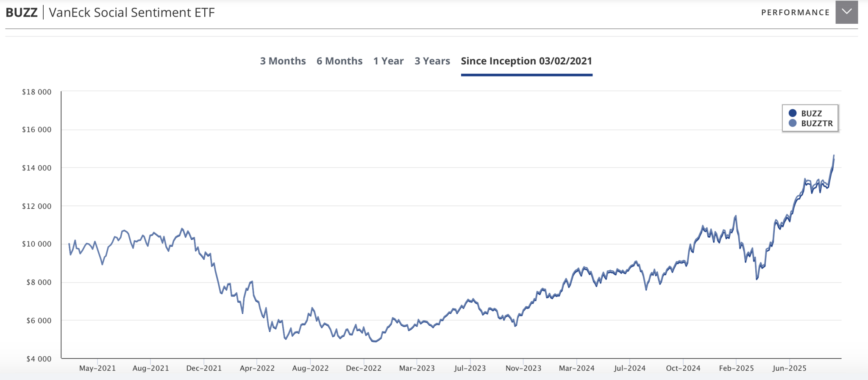Screen dimensions: 868x380
Task: Click the Dec-2021 axis label
Action: [x=204, y=368]
